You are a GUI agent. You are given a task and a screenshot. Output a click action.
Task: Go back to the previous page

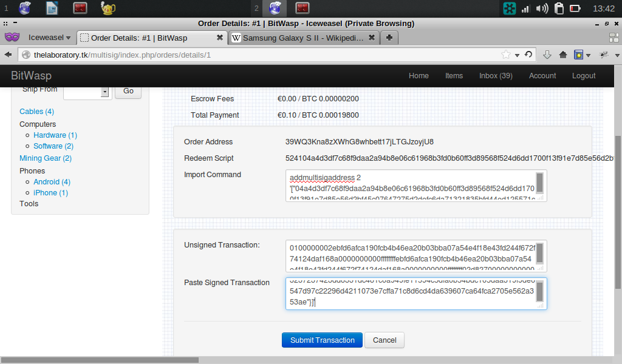8,55
